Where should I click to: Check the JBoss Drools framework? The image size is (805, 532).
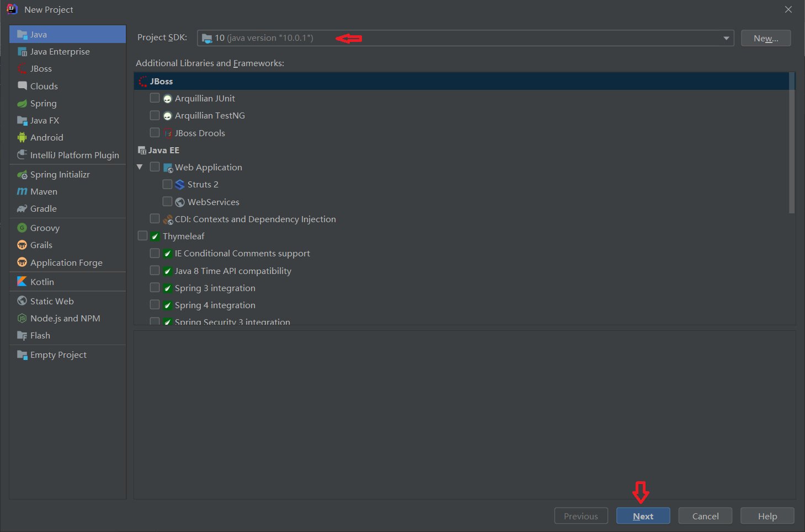[x=154, y=132]
